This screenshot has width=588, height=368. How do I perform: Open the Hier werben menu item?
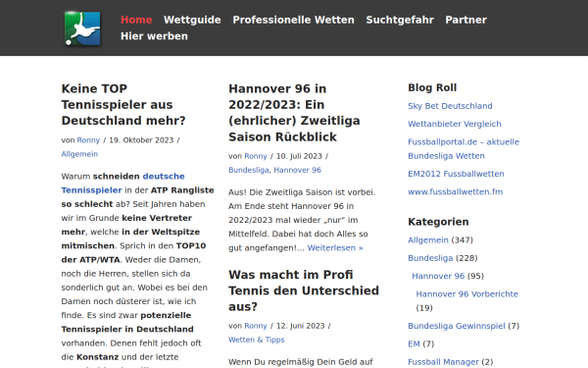[154, 36]
